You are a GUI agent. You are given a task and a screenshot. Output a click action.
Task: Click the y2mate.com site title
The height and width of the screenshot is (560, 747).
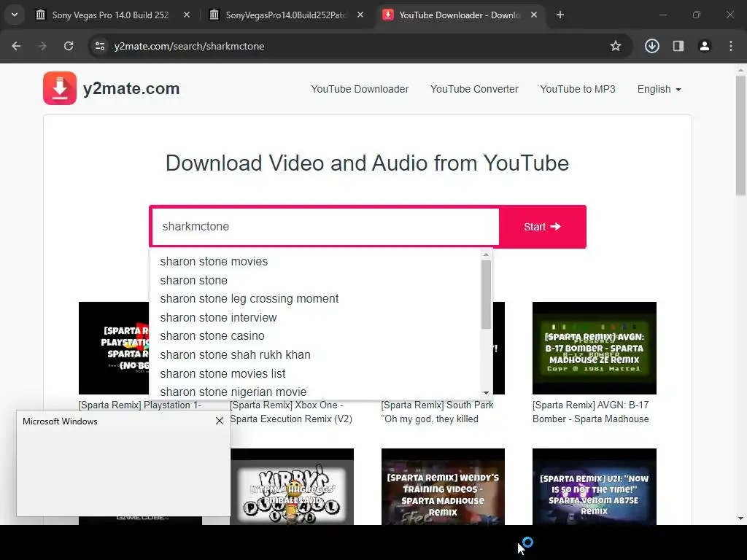[131, 88]
